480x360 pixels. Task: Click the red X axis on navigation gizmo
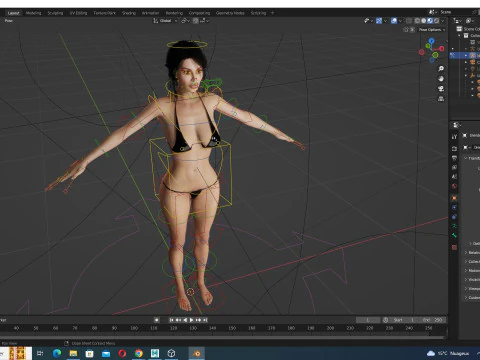[x=442, y=49]
